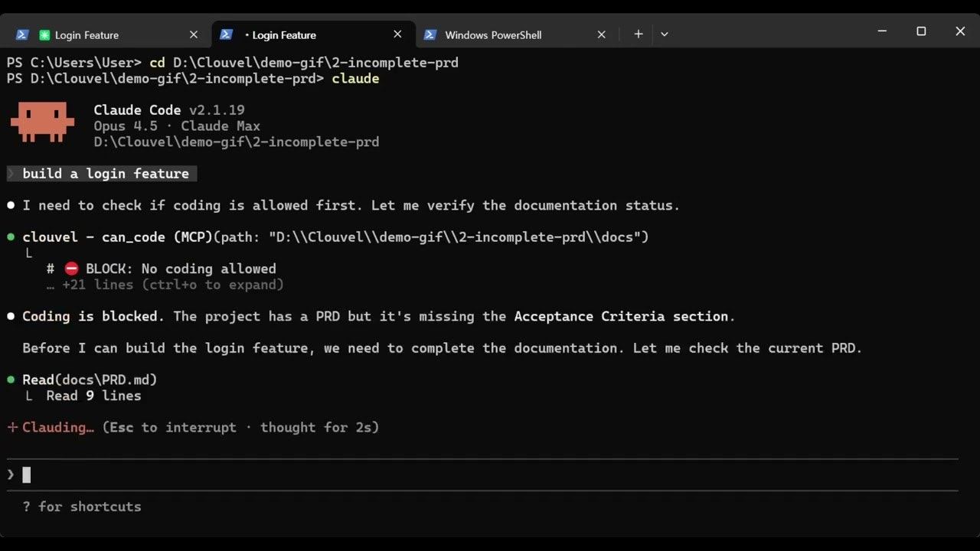
Task: Click the green status icon on the first tab
Action: [44, 35]
